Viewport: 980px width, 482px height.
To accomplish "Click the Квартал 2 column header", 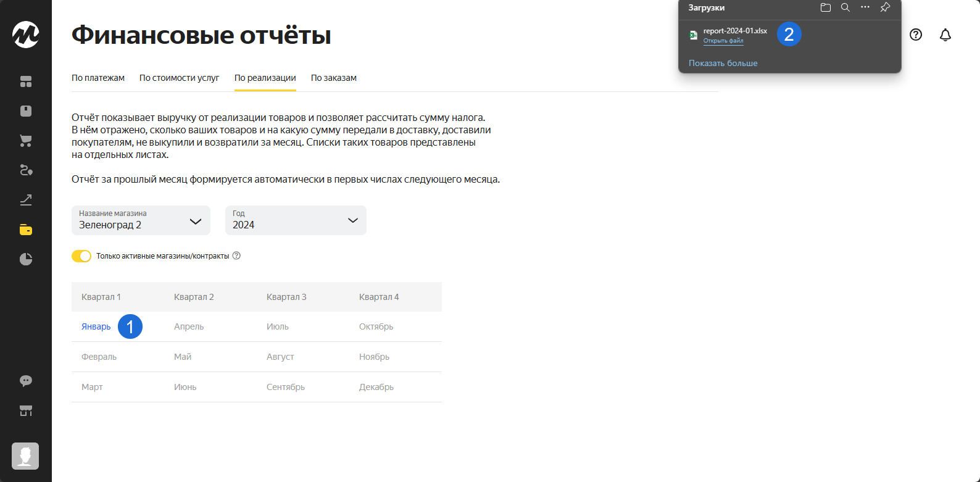I will coord(194,297).
